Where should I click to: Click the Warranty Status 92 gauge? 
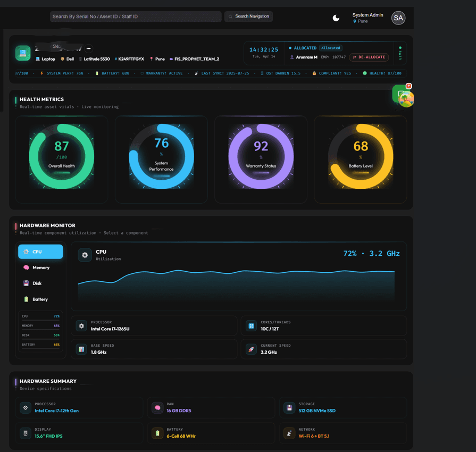261,156
